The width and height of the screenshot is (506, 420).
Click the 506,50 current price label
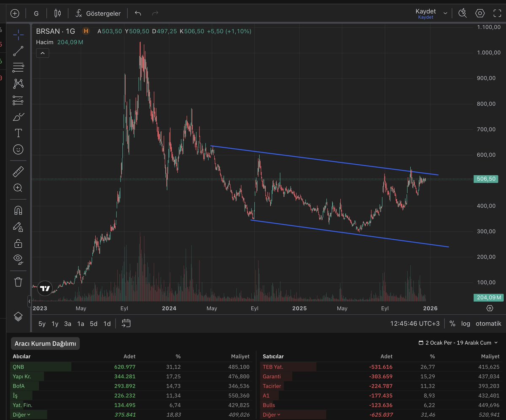tap(486, 179)
